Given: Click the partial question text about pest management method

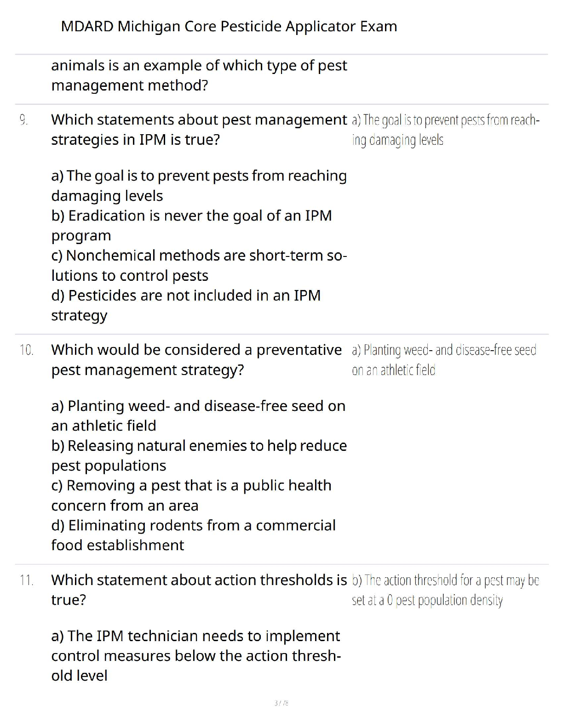Looking at the screenshot, I should [199, 75].
